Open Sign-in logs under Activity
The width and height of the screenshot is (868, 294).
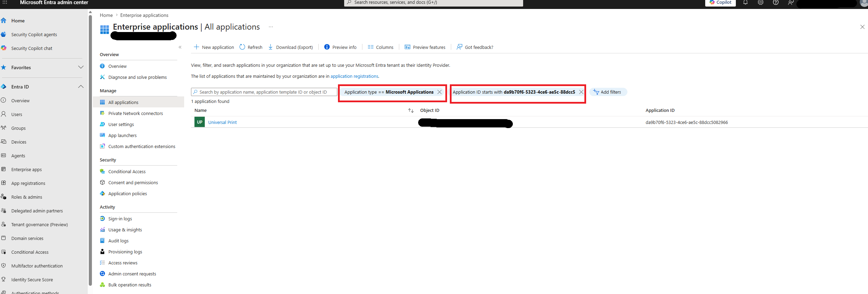[120, 219]
